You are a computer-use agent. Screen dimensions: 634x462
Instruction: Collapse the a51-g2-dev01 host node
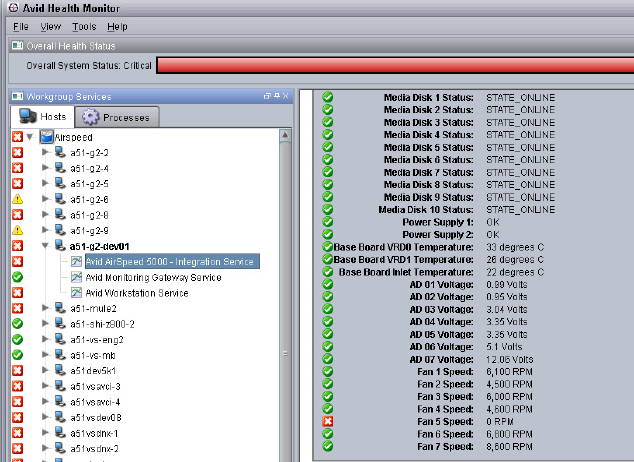click(x=45, y=246)
